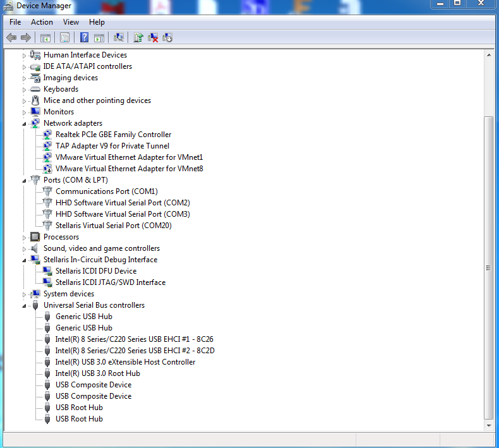The image size is (499, 448).
Task: Expand the Human Interface Devices node
Action: (24, 56)
